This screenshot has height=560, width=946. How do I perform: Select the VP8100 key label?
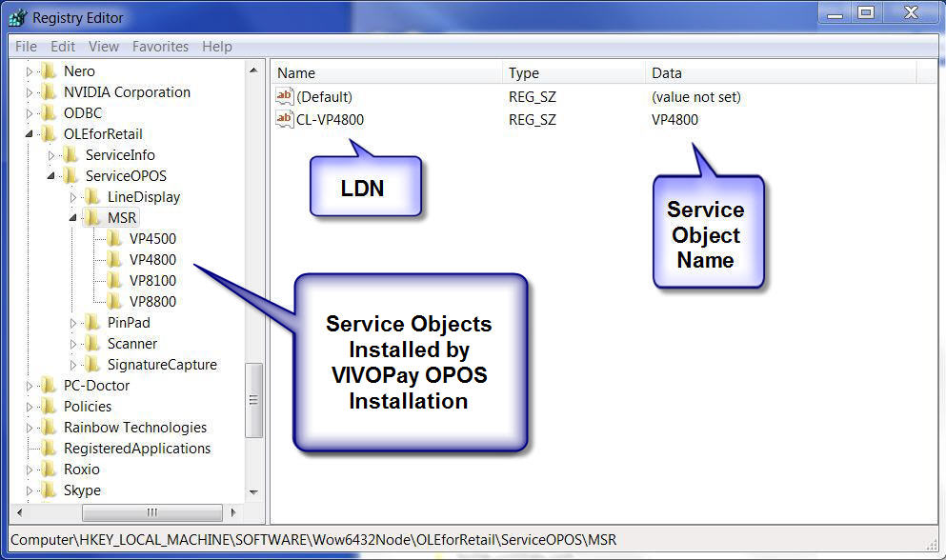point(152,281)
